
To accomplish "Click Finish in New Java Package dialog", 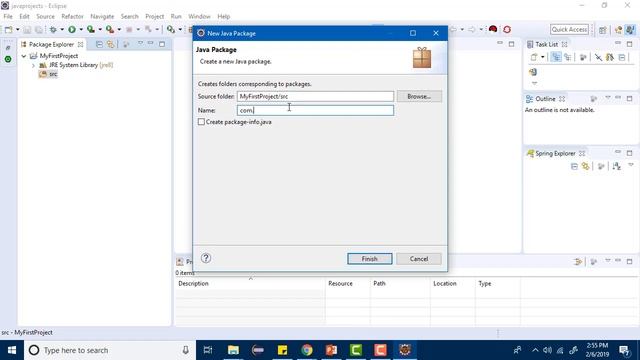I will [369, 259].
